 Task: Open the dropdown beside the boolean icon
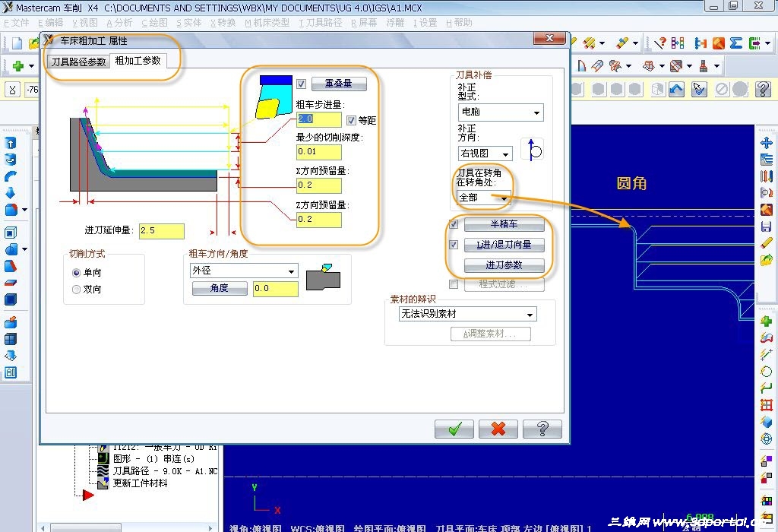coord(24,249)
